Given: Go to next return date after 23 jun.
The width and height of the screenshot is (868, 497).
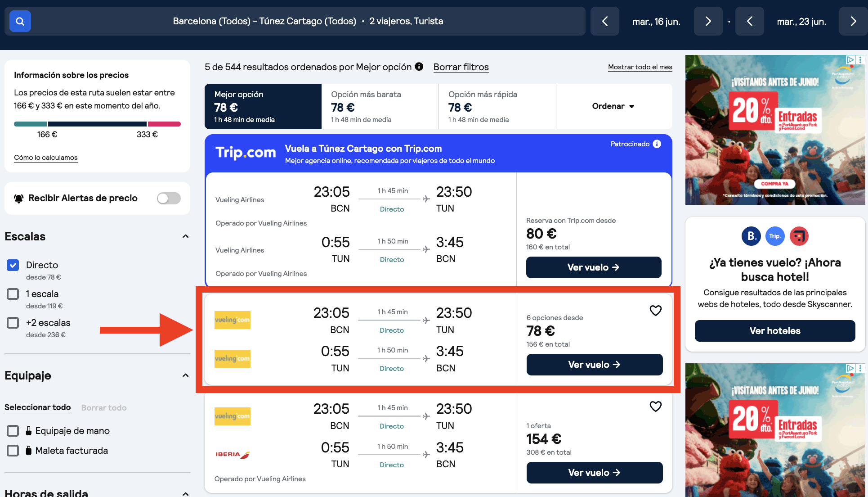Looking at the screenshot, I should [x=853, y=21].
